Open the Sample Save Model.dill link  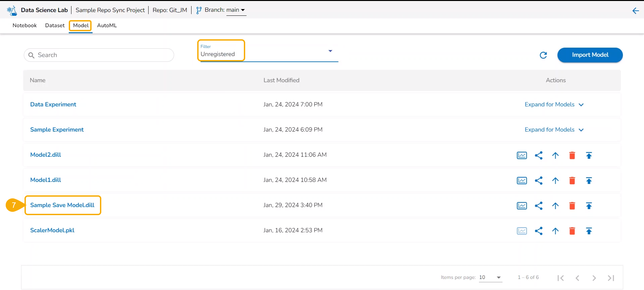point(62,205)
